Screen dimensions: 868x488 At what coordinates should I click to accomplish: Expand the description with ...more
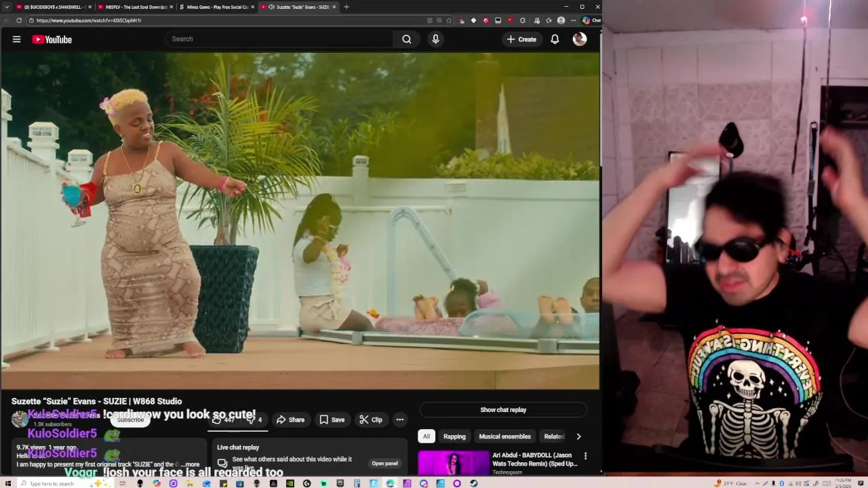coord(191,464)
